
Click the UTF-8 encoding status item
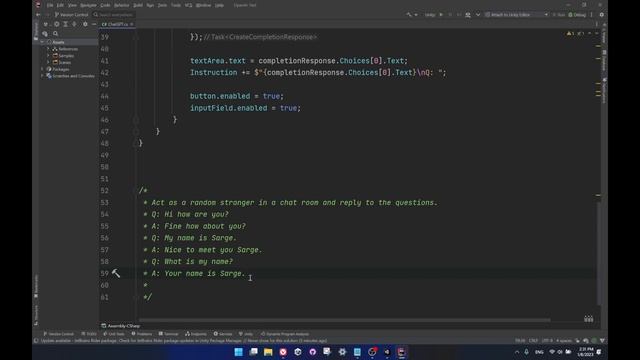coord(547,340)
